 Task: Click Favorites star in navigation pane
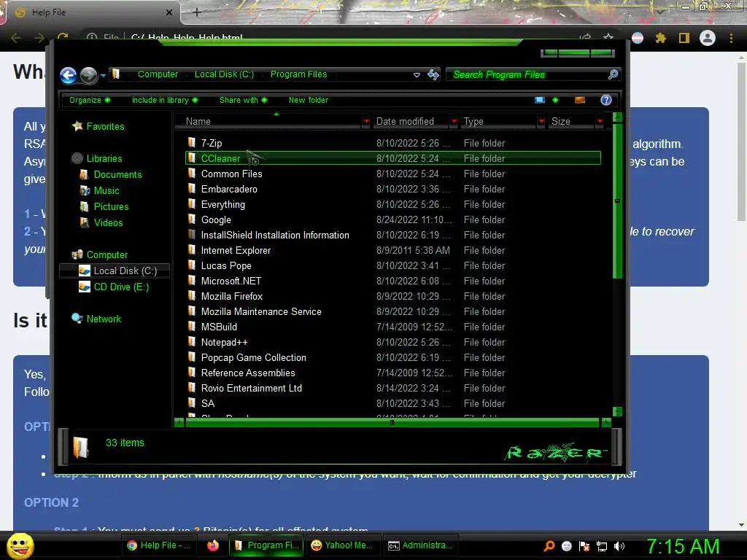coord(77,126)
